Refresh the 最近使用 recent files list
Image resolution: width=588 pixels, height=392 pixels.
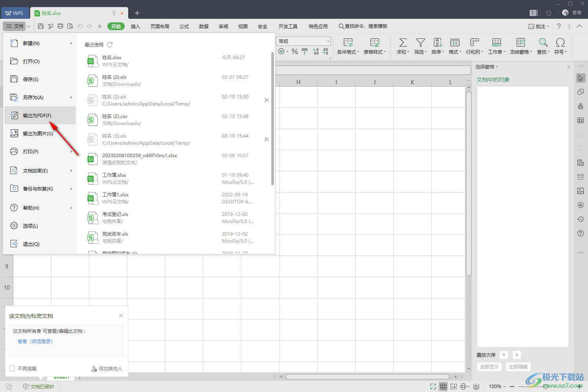pos(110,45)
